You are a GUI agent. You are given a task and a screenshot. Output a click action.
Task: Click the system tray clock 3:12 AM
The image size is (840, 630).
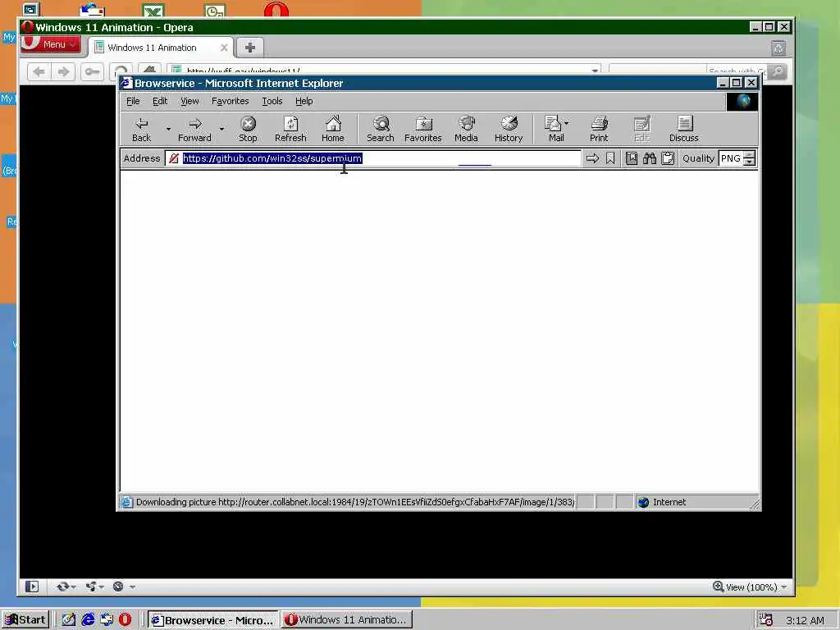805,620
